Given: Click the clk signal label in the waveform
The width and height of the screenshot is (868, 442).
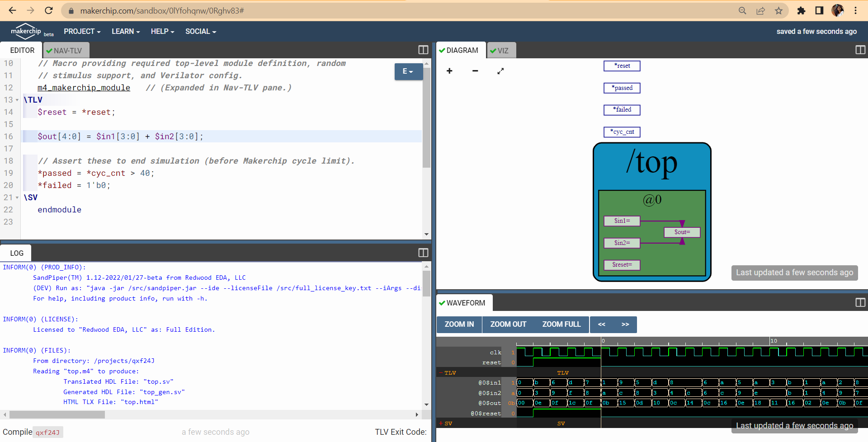Looking at the screenshot, I should pyautogui.click(x=495, y=353).
